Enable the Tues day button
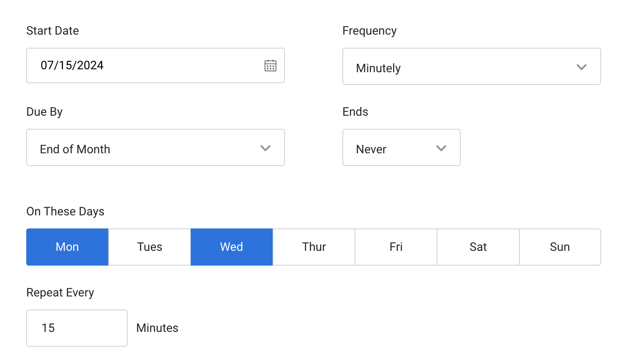 tap(150, 247)
